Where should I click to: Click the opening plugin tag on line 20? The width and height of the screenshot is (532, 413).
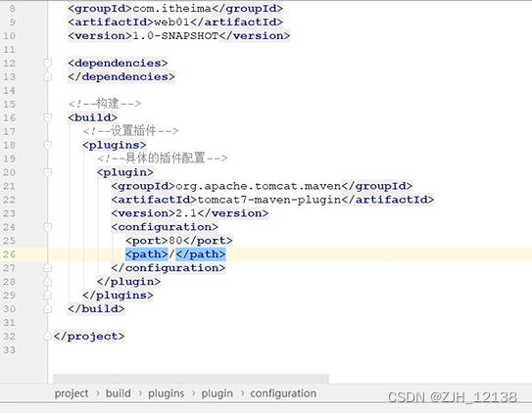[125, 172]
